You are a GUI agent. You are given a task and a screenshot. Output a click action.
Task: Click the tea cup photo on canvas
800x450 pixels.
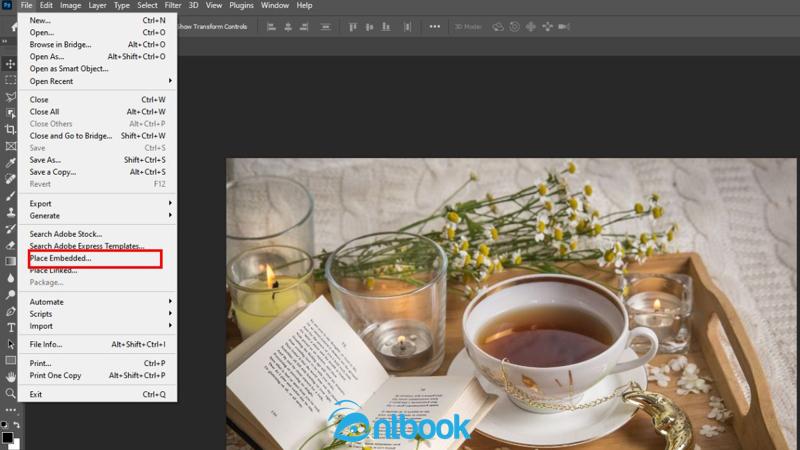pyautogui.click(x=511, y=304)
